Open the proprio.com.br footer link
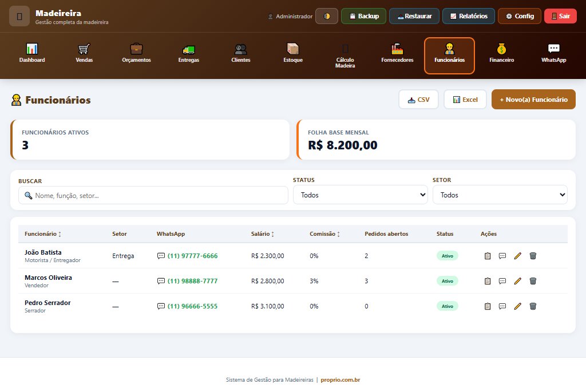This screenshot has width=586, height=392. (340, 379)
